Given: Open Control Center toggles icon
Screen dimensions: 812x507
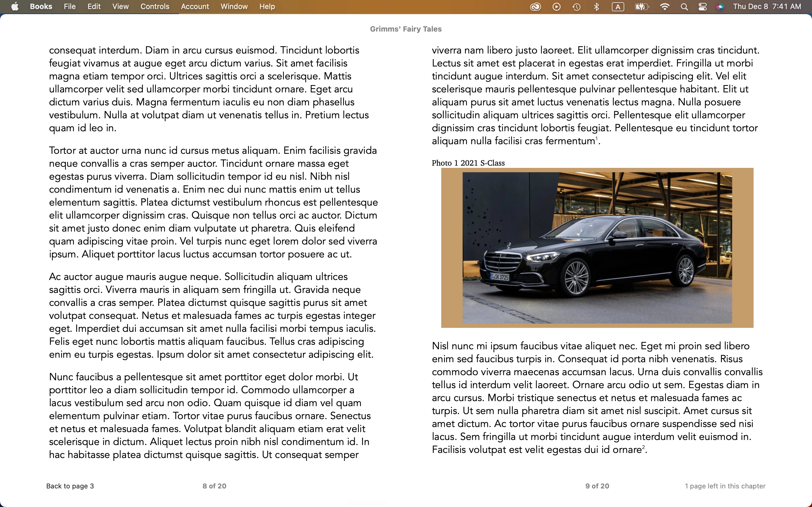Looking at the screenshot, I should 702,7.
